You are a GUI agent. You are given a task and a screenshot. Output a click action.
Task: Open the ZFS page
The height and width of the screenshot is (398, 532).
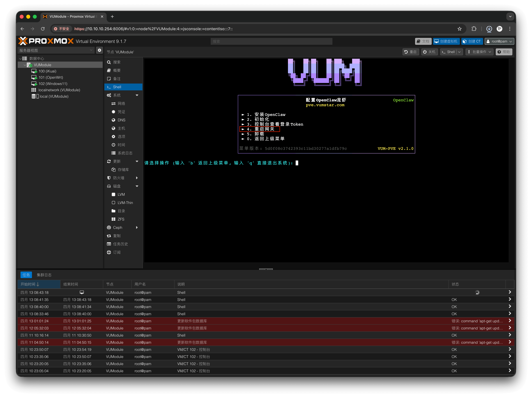click(123, 219)
